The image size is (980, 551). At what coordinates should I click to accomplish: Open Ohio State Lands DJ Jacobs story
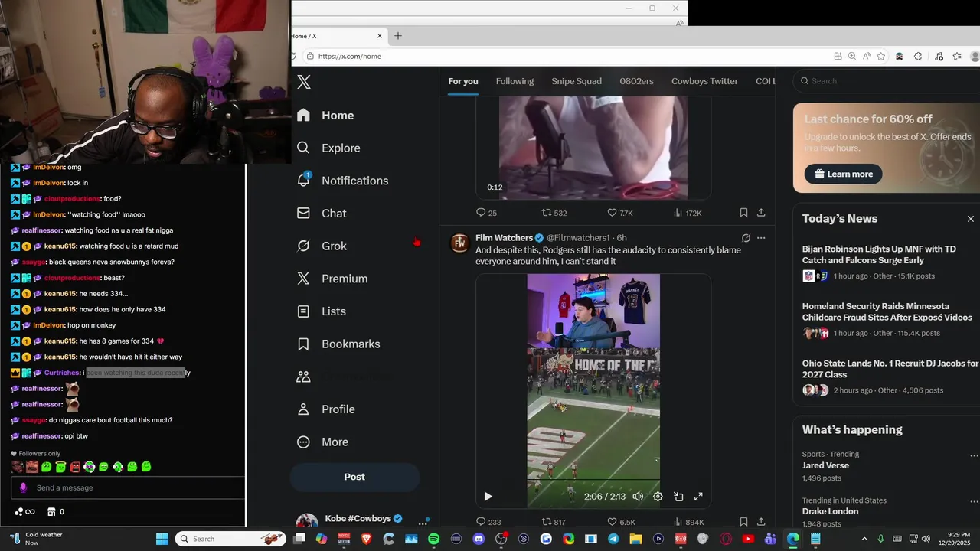click(890, 377)
